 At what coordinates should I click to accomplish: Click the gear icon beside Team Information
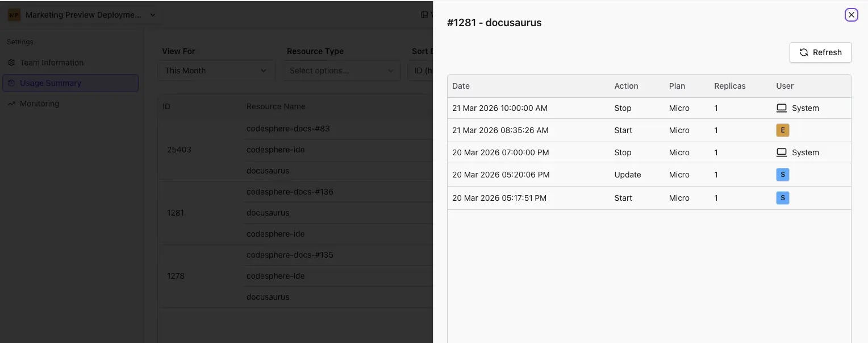pyautogui.click(x=11, y=63)
